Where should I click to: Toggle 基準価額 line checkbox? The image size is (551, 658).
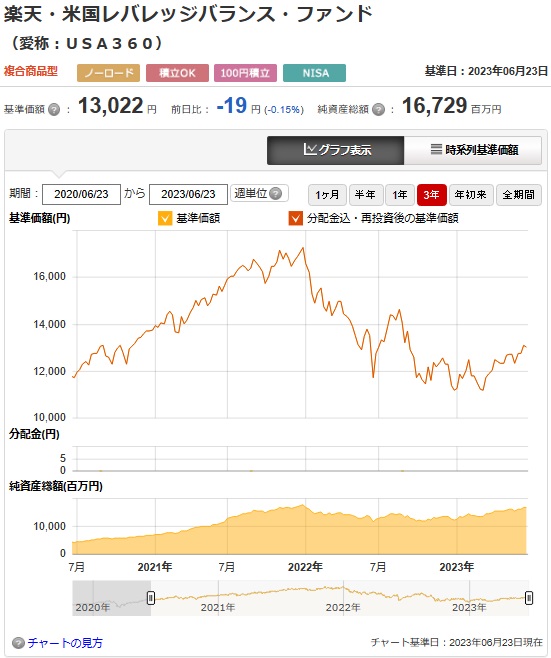pos(165,218)
